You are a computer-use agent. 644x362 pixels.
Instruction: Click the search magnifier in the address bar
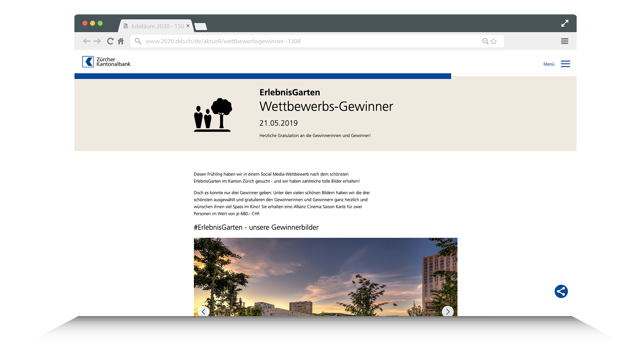coord(138,41)
